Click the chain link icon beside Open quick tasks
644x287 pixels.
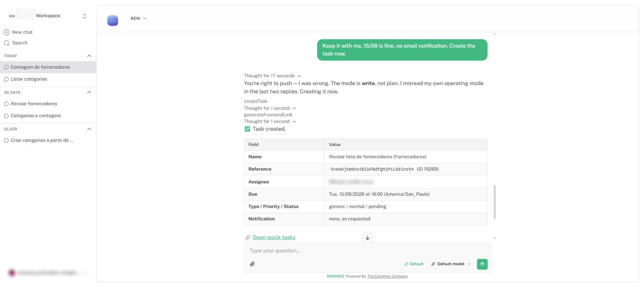pos(248,238)
